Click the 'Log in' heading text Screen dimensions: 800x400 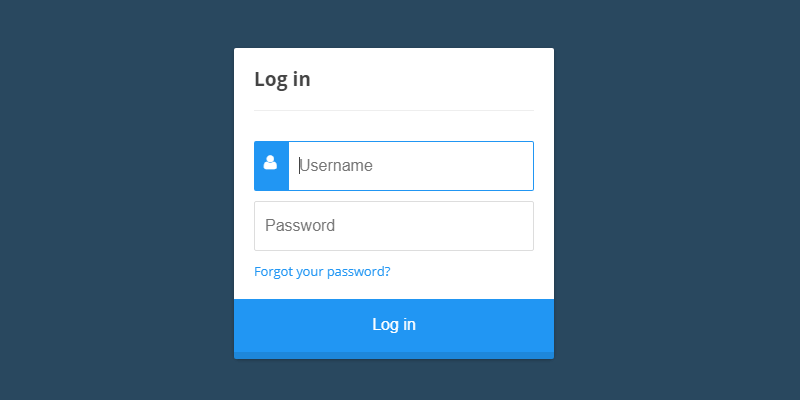coord(282,79)
